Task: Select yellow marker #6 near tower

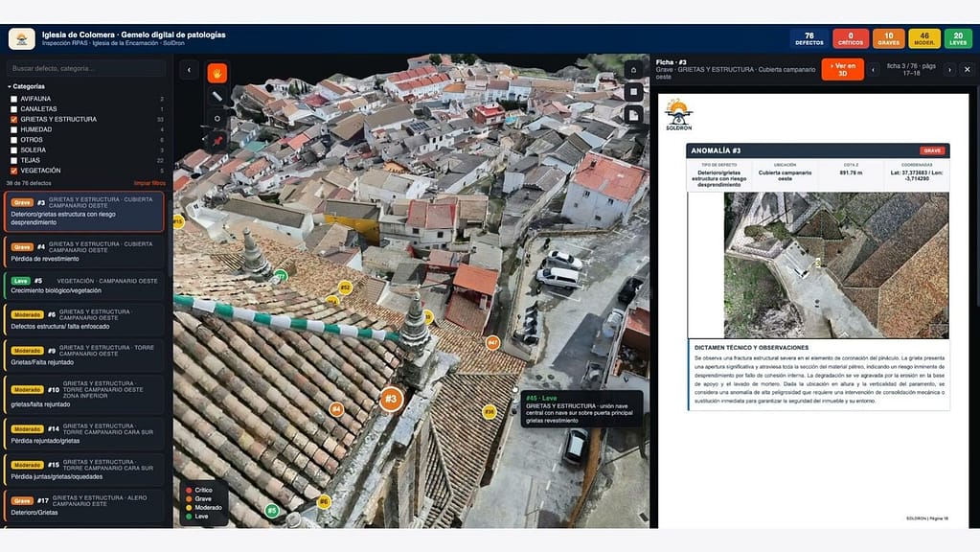Action: pyautogui.click(x=324, y=501)
